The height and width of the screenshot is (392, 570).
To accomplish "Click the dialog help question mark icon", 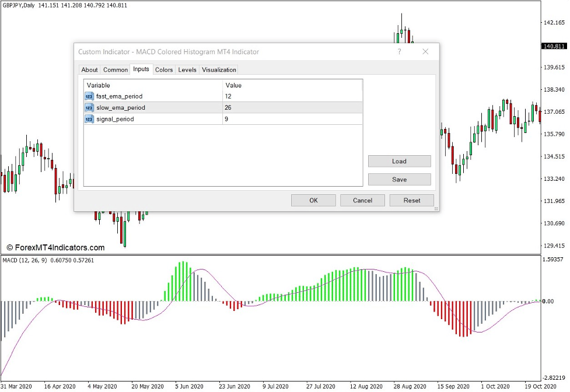I will click(x=399, y=52).
